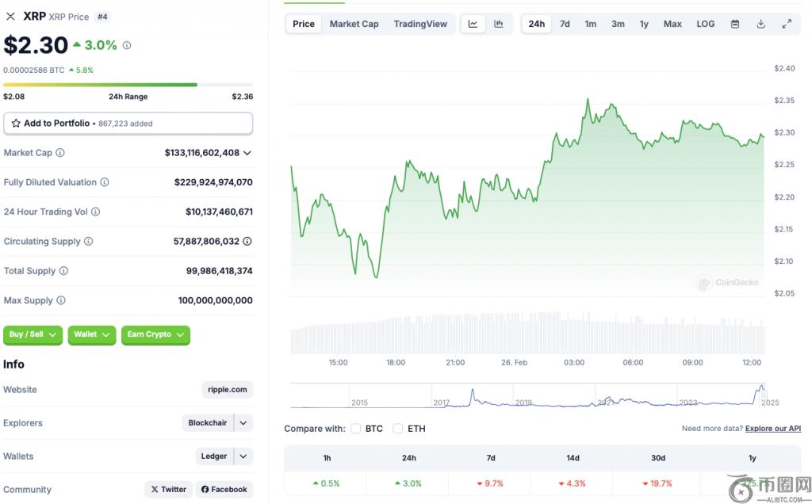Screen dimensions: 812x504
Task: Switch to the TradingView tab
Action: click(420, 24)
